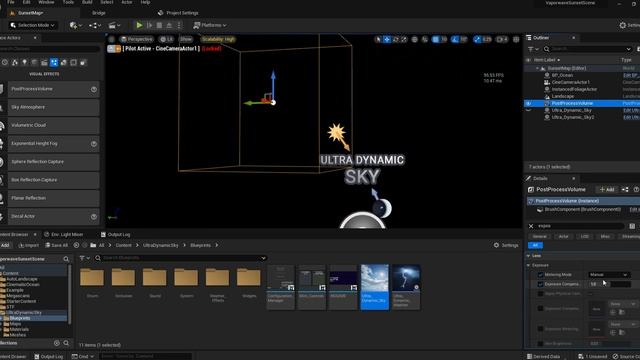Image resolution: width=640 pixels, height=360 pixels.
Task: Select BP_Ocean in the Outliner
Action: [562, 75]
